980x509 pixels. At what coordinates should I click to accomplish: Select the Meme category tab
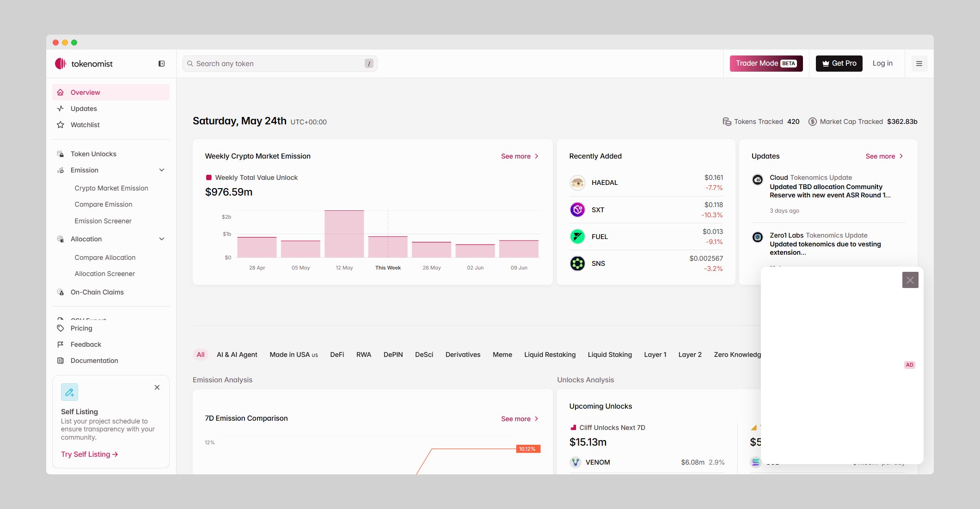(x=502, y=355)
